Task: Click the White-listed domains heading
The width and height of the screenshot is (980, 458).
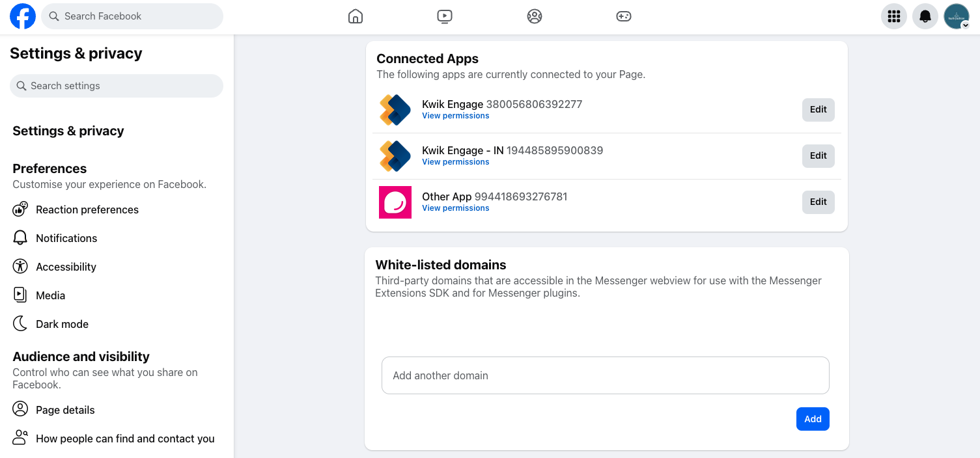Action: coord(441,265)
